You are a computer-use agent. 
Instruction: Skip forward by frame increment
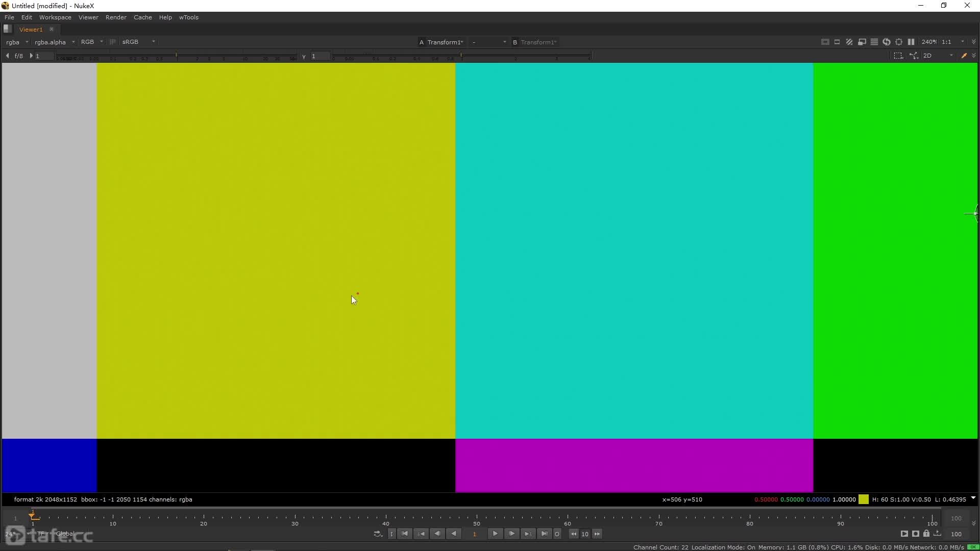pos(597,534)
